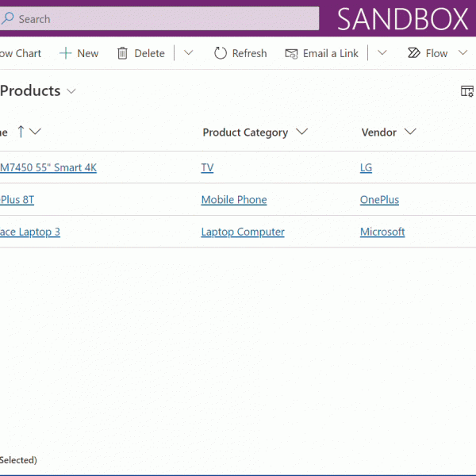This screenshot has width=476, height=476.
Task: Click the Products view title
Action: click(x=30, y=90)
